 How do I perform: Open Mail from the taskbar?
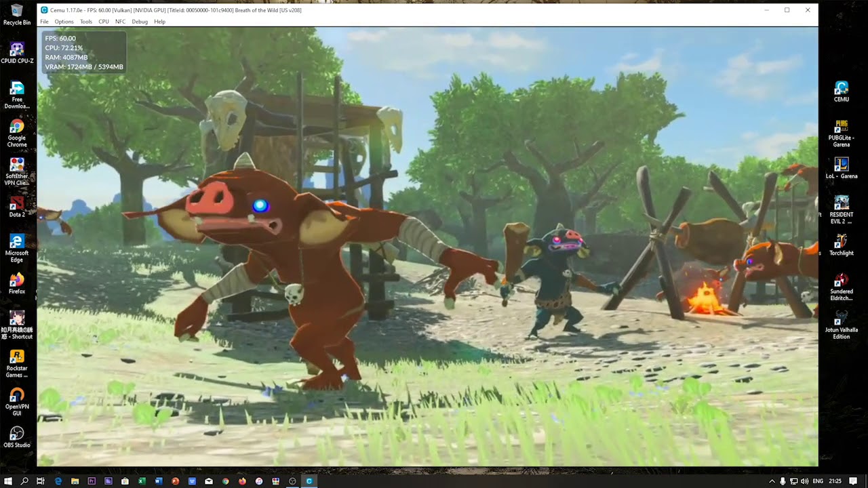click(209, 481)
